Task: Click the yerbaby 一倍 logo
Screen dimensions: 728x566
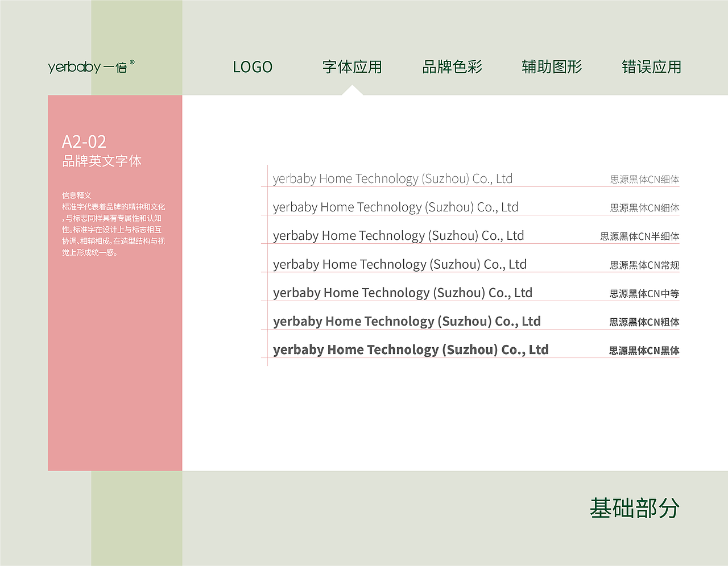Action: (x=92, y=66)
